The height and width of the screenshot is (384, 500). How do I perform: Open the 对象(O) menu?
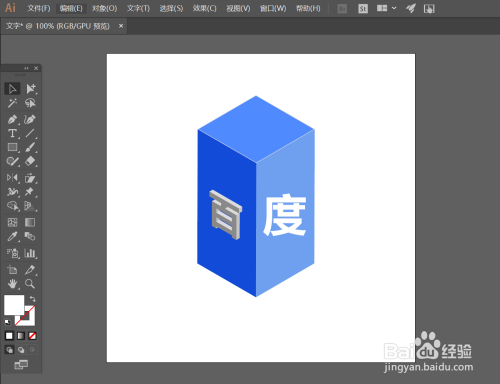[104, 8]
